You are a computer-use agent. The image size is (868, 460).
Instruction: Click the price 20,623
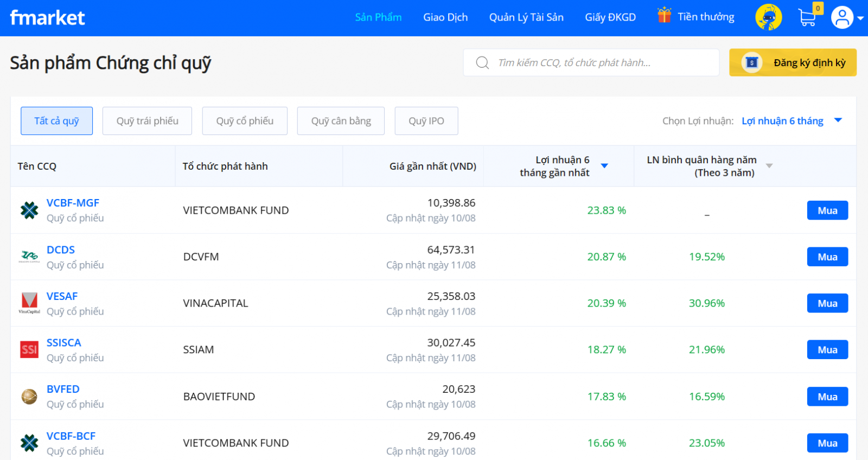pyautogui.click(x=458, y=389)
